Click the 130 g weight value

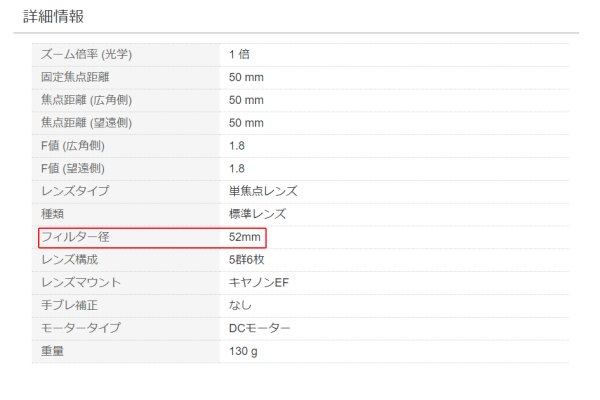[x=245, y=351]
